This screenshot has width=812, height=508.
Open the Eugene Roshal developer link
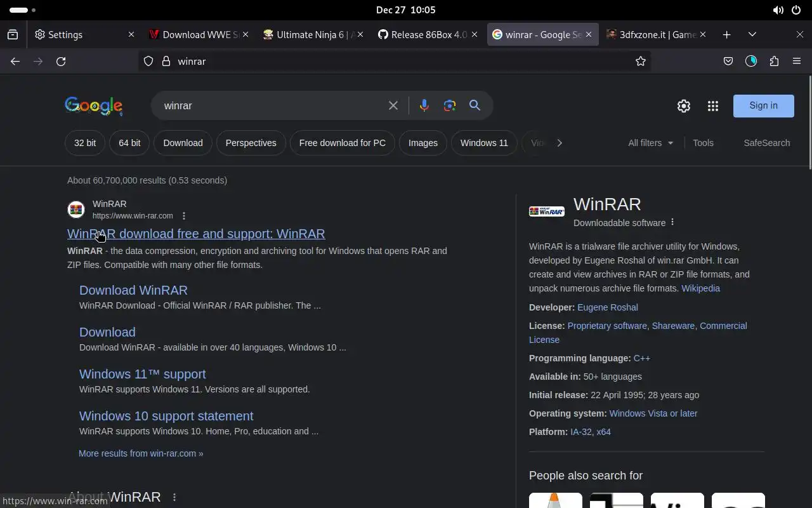click(608, 307)
